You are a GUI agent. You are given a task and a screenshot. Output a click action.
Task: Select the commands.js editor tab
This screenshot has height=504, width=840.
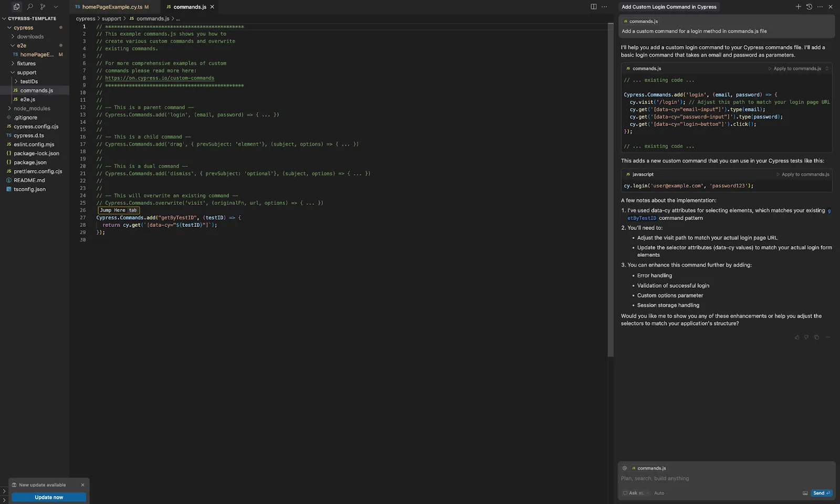pos(186,7)
